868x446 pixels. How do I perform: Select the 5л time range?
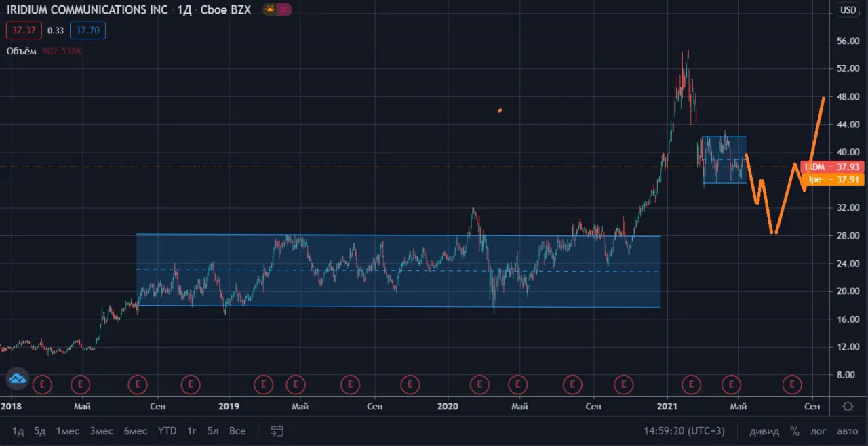coord(214,431)
